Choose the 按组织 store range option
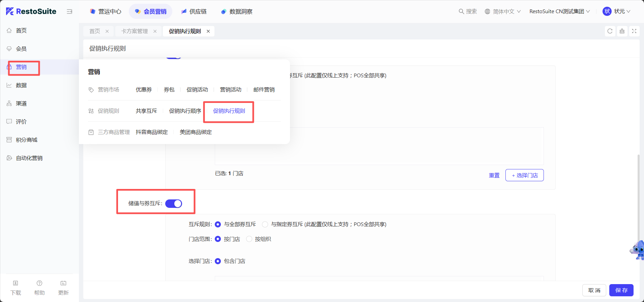The height and width of the screenshot is (302, 644). coord(249,239)
